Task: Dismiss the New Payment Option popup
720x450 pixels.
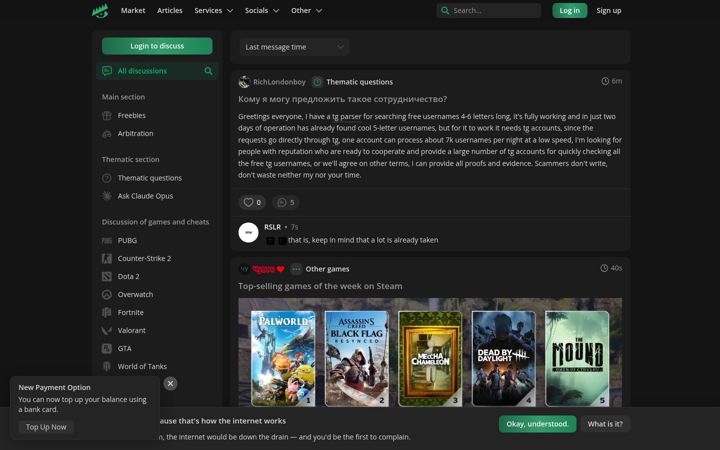Action: (x=170, y=383)
